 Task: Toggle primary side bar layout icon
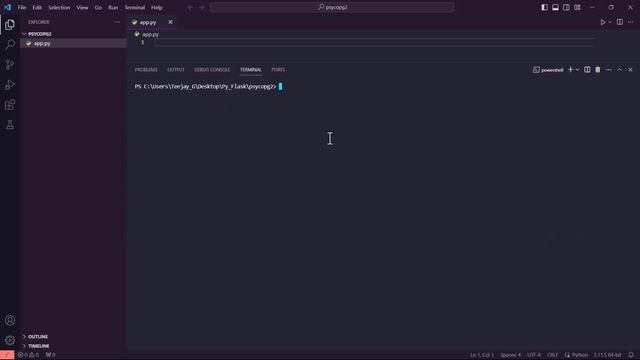pyautogui.click(x=544, y=7)
